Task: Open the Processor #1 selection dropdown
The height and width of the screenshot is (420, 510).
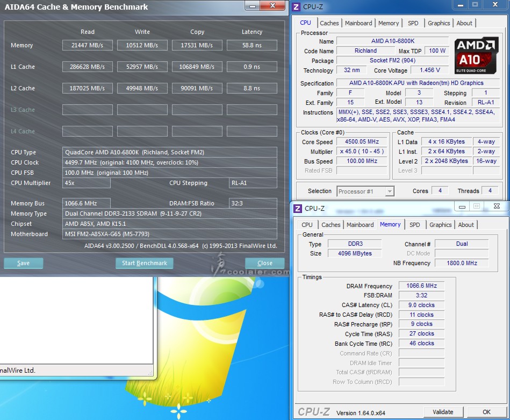Action: point(365,191)
